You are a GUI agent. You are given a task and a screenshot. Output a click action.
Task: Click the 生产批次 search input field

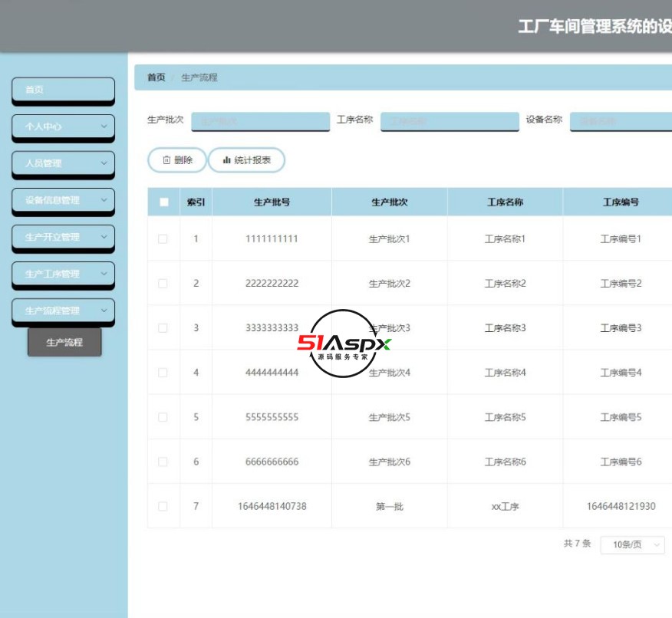(x=260, y=121)
